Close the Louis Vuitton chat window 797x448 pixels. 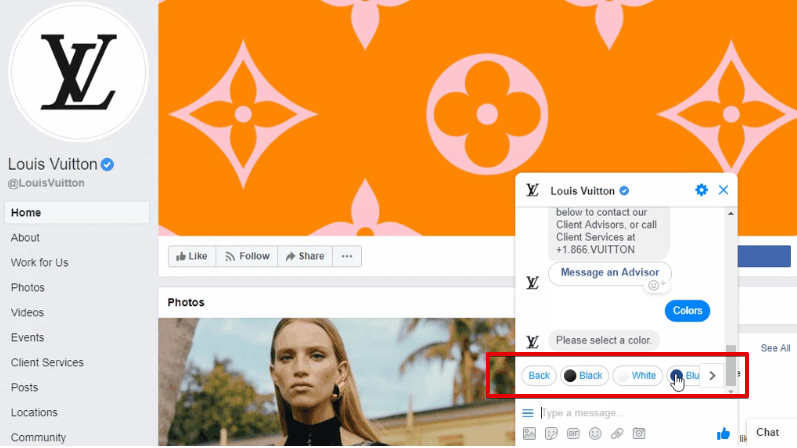click(x=723, y=190)
